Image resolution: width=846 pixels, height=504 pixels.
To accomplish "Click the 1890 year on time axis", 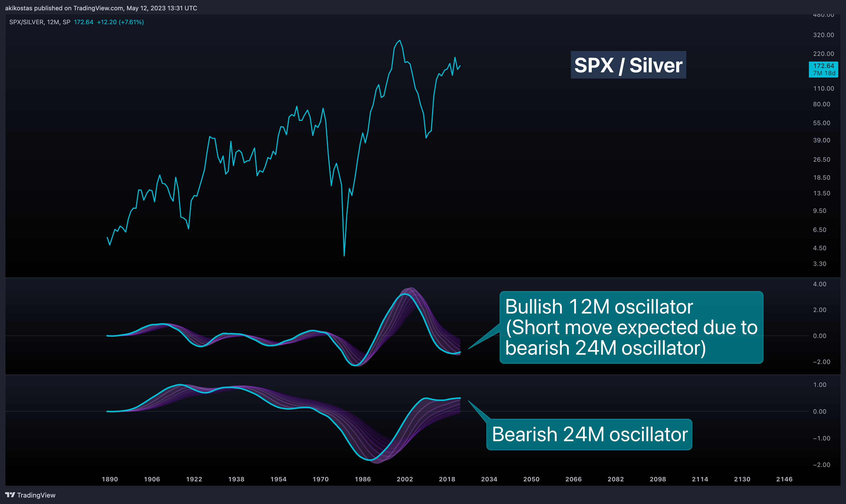I will click(x=110, y=479).
